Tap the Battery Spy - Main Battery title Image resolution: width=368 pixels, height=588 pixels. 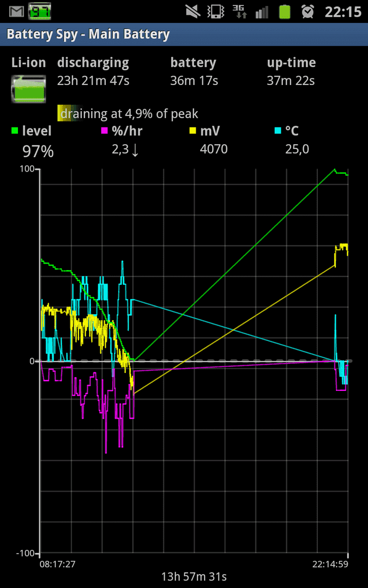88,34
